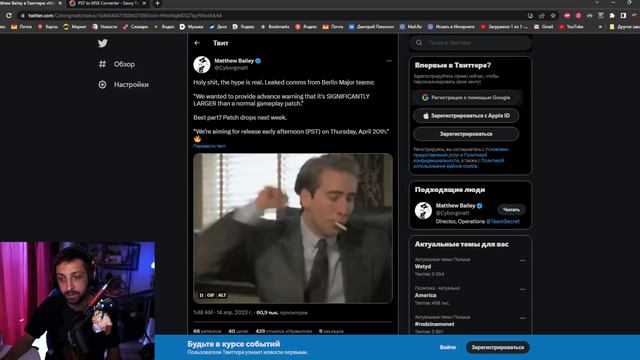Open the Новости bookmark
640x360 pixels.
coord(105,27)
